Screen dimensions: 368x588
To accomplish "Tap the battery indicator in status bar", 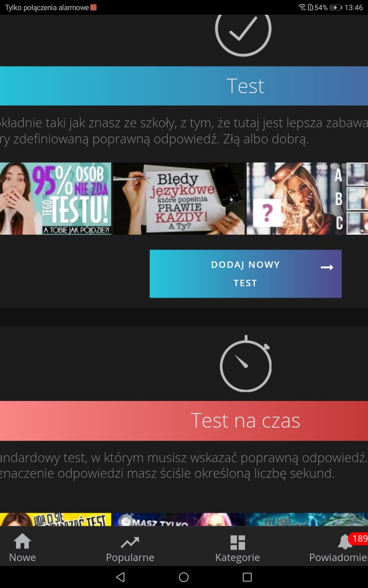I will coord(336,7).
